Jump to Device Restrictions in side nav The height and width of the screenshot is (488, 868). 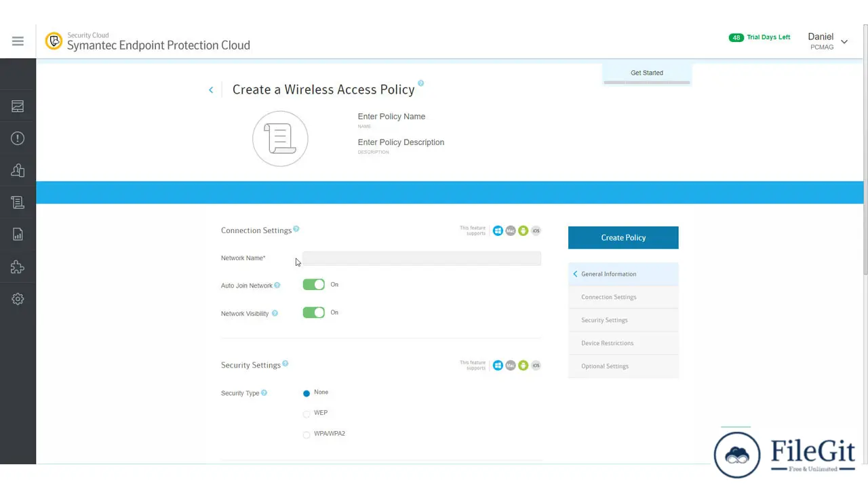pos(623,343)
